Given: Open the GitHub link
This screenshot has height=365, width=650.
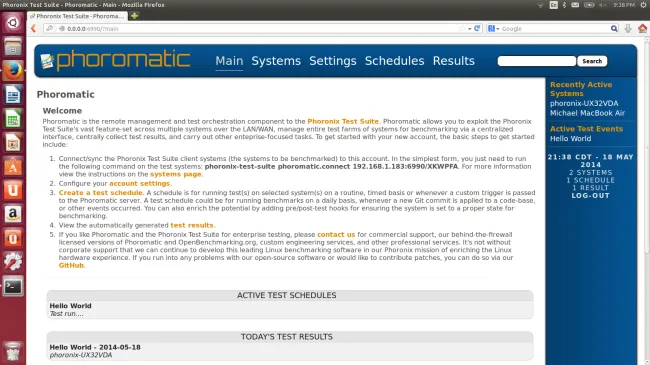Looking at the screenshot, I should (x=71, y=265).
